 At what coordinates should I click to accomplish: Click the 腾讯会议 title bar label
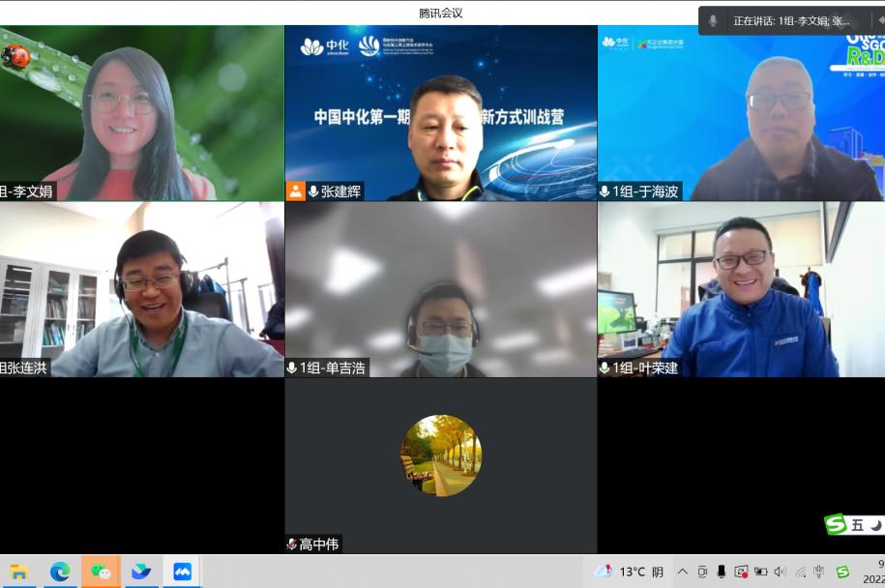coord(442,14)
